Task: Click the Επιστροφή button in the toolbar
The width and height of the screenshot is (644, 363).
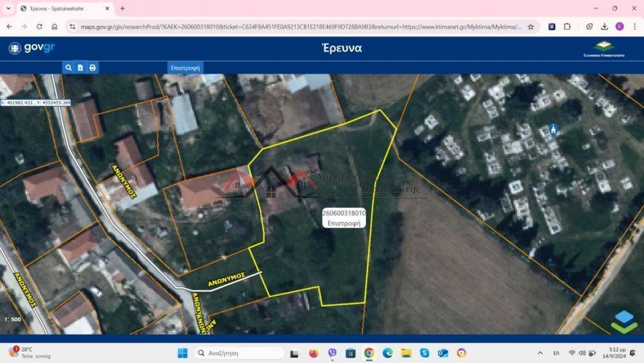Action: [x=185, y=68]
